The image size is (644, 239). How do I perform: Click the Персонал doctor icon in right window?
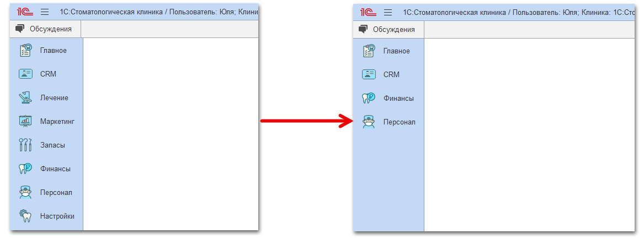369,122
